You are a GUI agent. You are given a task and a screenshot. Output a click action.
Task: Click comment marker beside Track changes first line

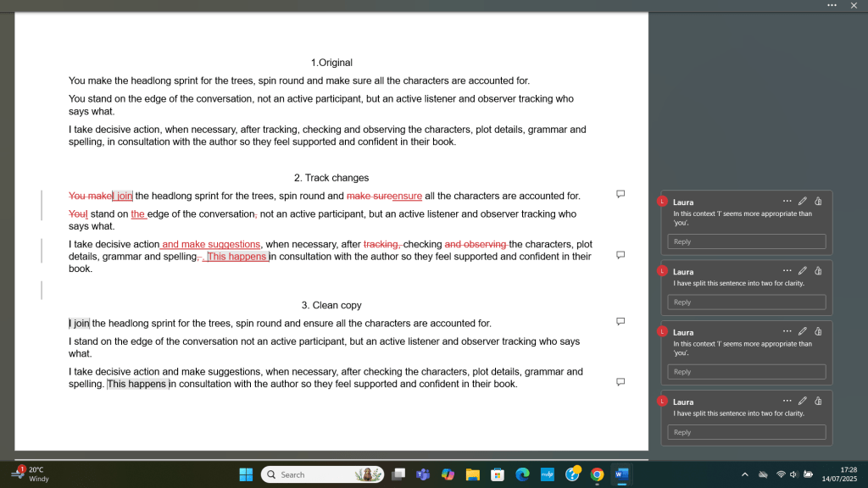[x=620, y=194]
